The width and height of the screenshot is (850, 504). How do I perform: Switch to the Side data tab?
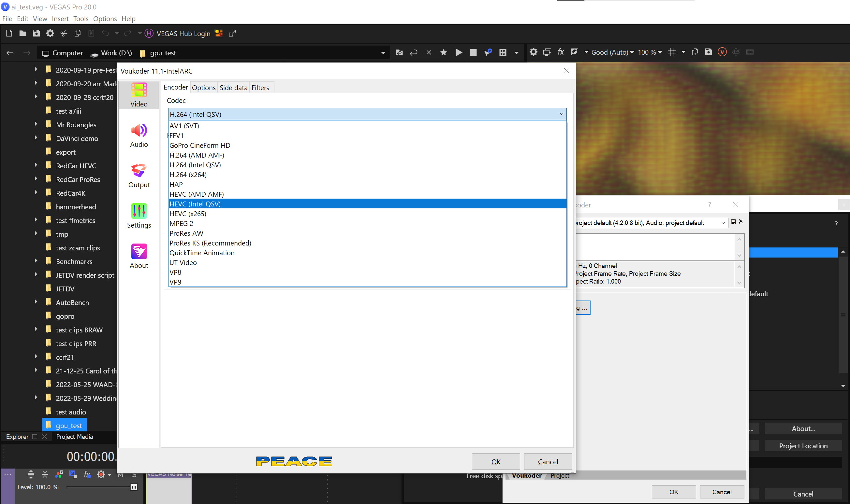click(x=233, y=88)
